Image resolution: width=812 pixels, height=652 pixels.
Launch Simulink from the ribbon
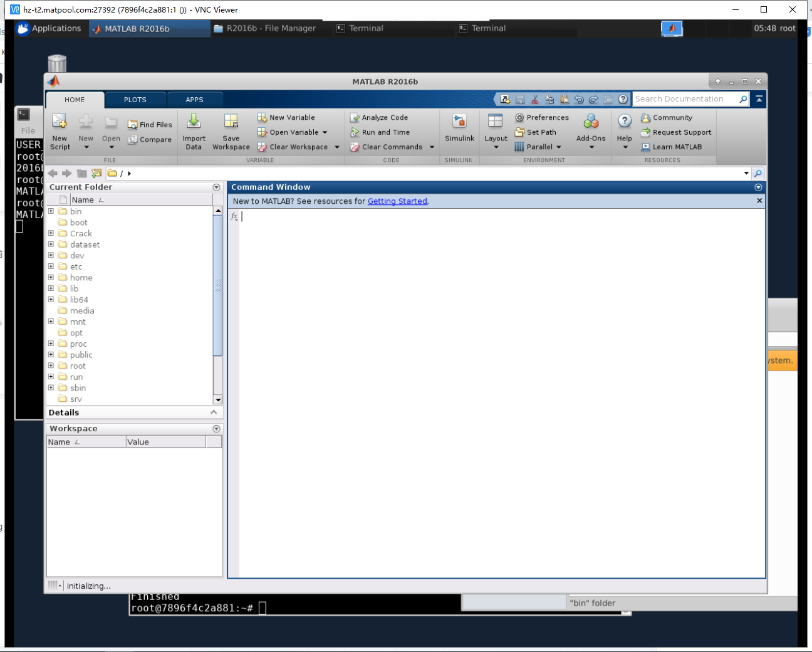click(x=459, y=129)
